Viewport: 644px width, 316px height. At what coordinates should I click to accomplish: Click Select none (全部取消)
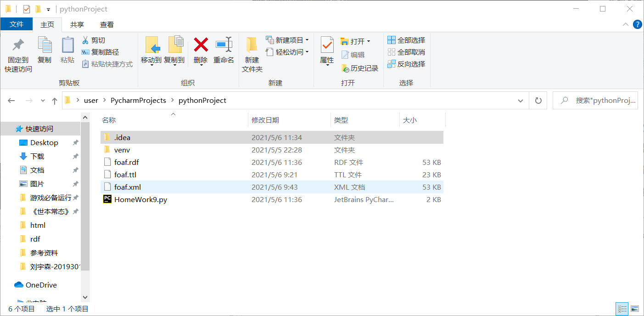point(407,52)
